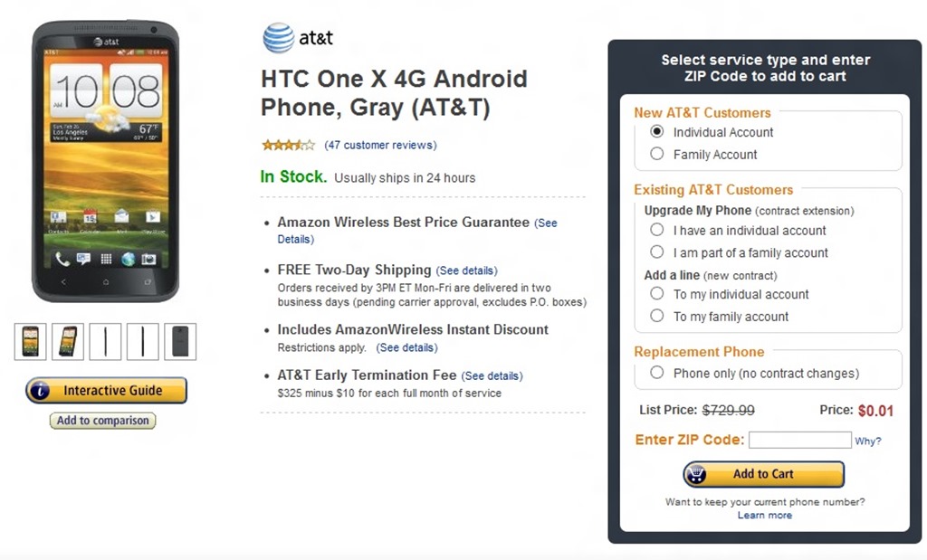The image size is (927, 560).
Task: Click the large HTC One X product image
Action: [105, 161]
